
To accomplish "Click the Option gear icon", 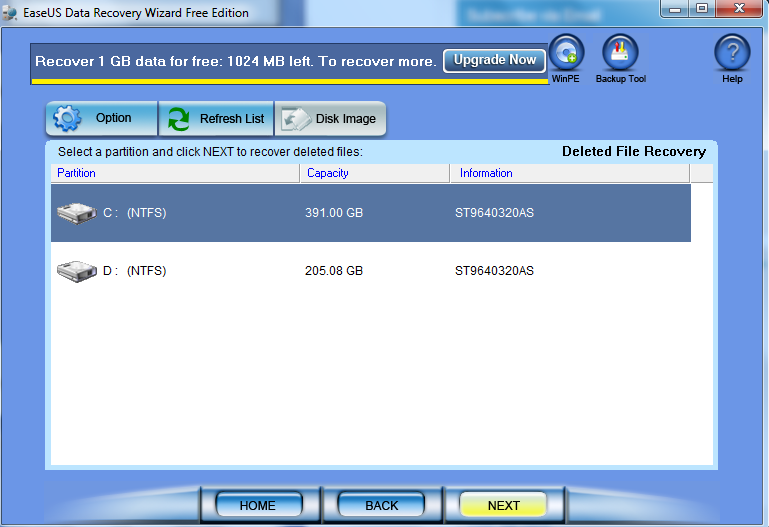I will [67, 118].
